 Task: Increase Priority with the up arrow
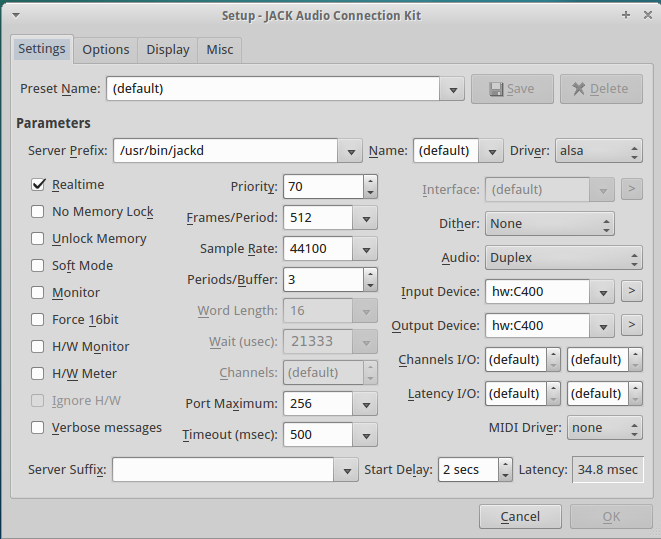[370, 181]
